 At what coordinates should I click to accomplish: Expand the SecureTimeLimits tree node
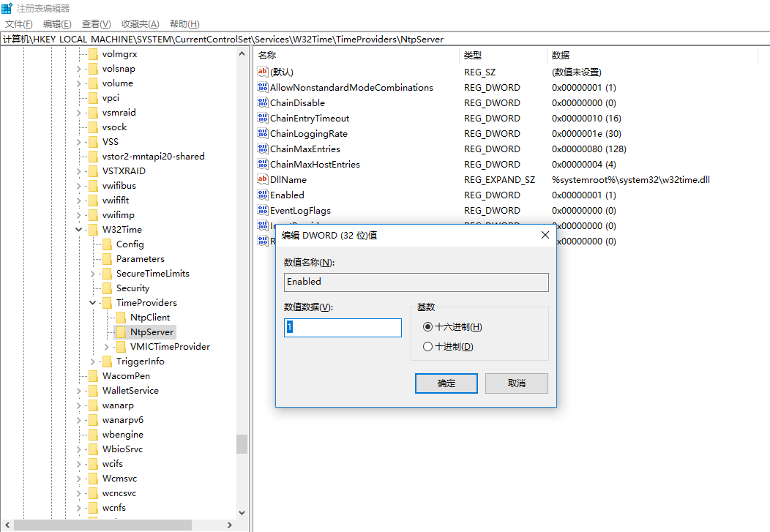tap(92, 274)
